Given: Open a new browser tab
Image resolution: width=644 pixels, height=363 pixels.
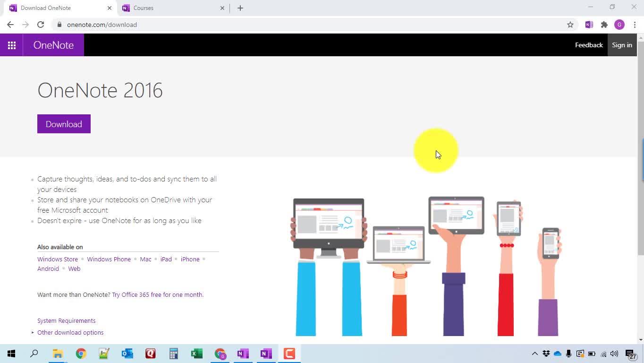Looking at the screenshot, I should point(240,8).
